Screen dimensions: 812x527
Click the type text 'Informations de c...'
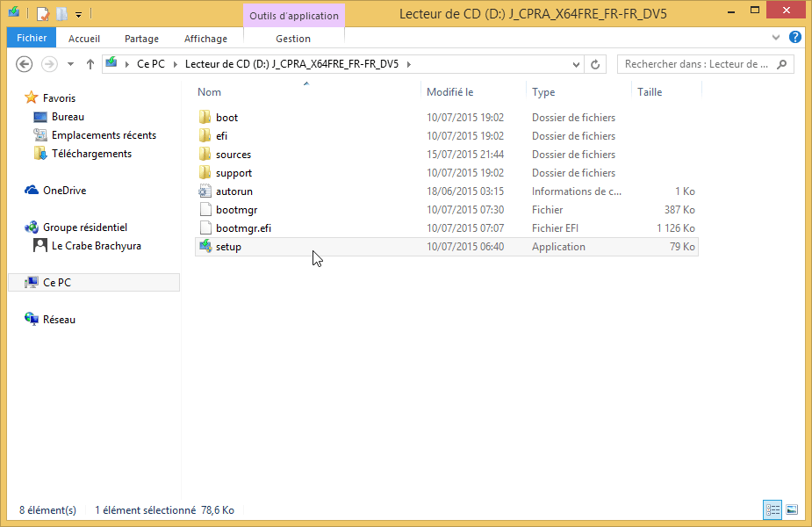click(577, 191)
